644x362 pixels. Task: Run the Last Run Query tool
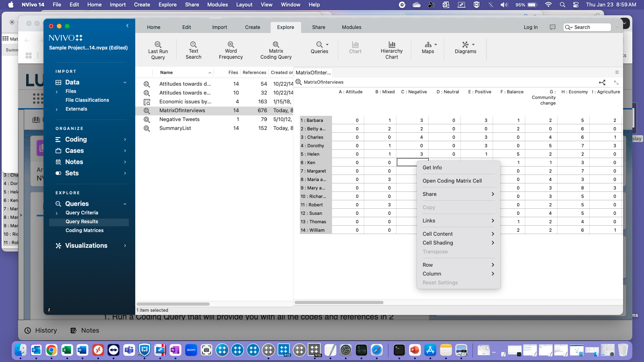[x=157, y=49]
